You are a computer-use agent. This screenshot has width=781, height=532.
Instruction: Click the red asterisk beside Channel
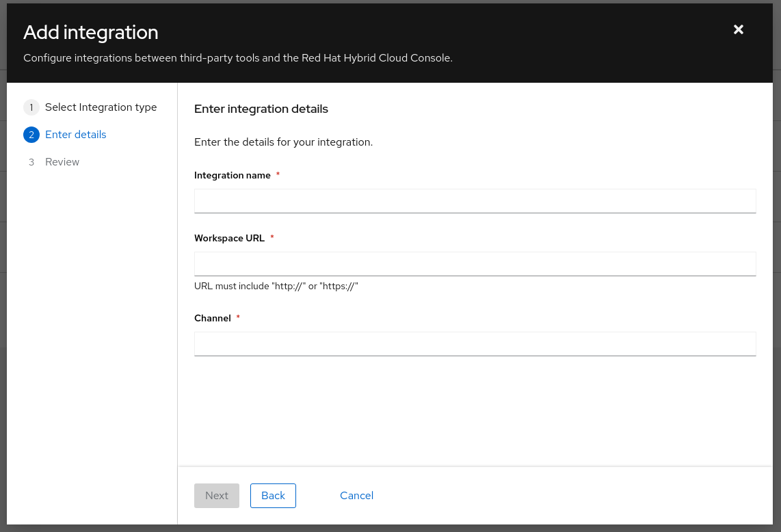pyautogui.click(x=238, y=317)
